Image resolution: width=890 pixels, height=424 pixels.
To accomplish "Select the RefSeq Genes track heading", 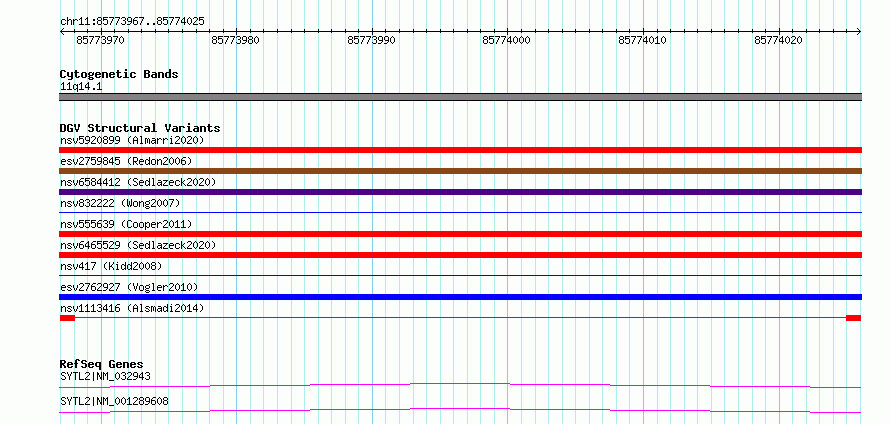I will coord(102,364).
